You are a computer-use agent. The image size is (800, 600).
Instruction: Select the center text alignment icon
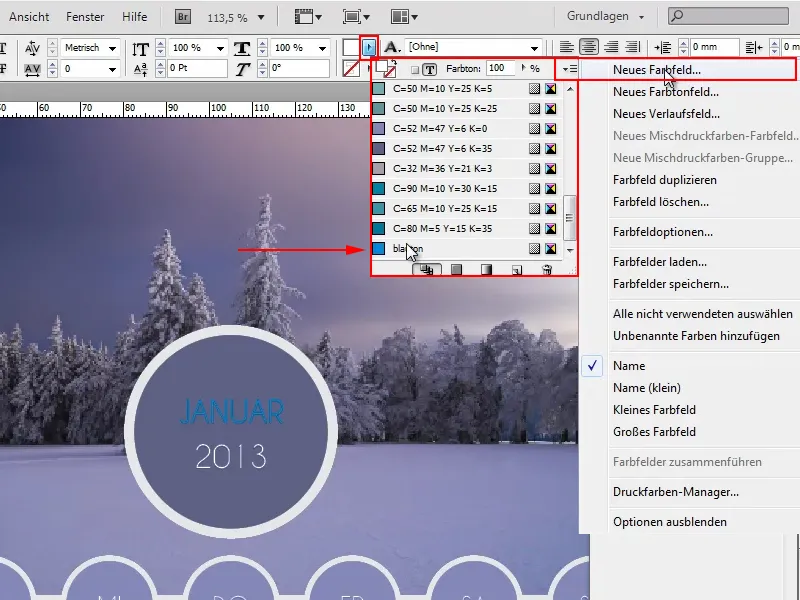(x=588, y=47)
